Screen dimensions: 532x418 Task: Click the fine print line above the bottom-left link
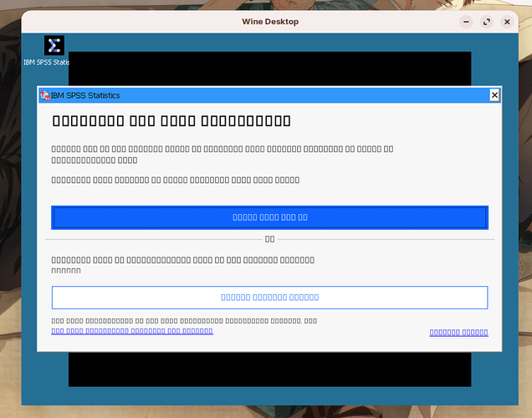(184, 321)
